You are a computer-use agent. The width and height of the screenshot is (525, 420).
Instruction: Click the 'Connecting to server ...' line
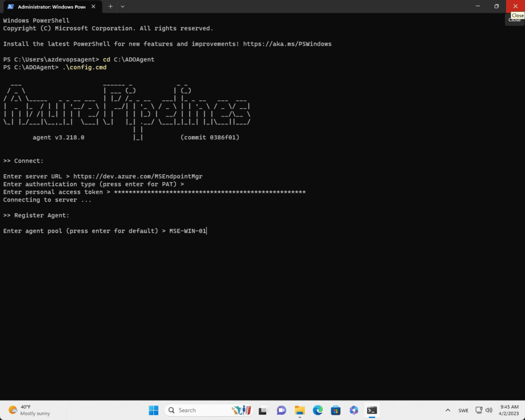coord(47,199)
